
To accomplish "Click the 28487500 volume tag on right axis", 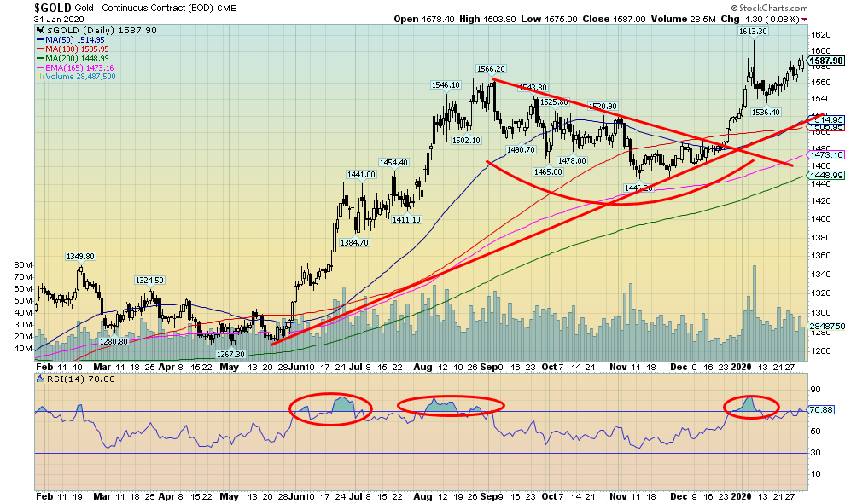I will 826,326.
